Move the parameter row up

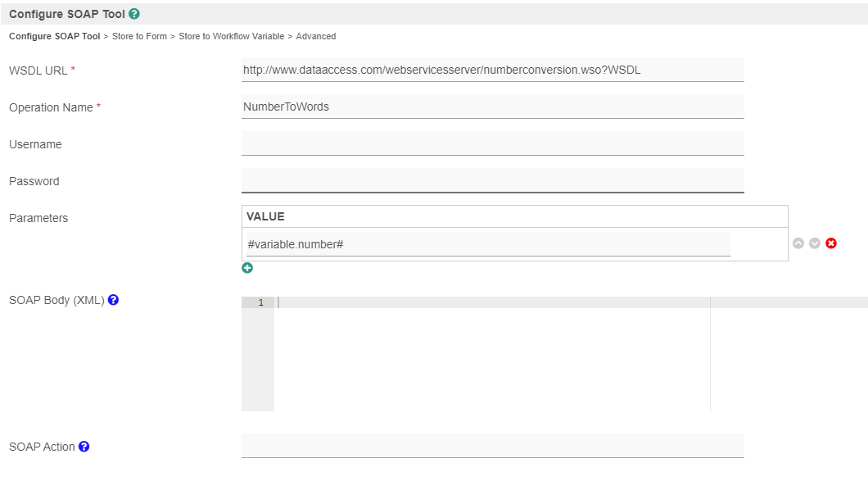(x=798, y=243)
